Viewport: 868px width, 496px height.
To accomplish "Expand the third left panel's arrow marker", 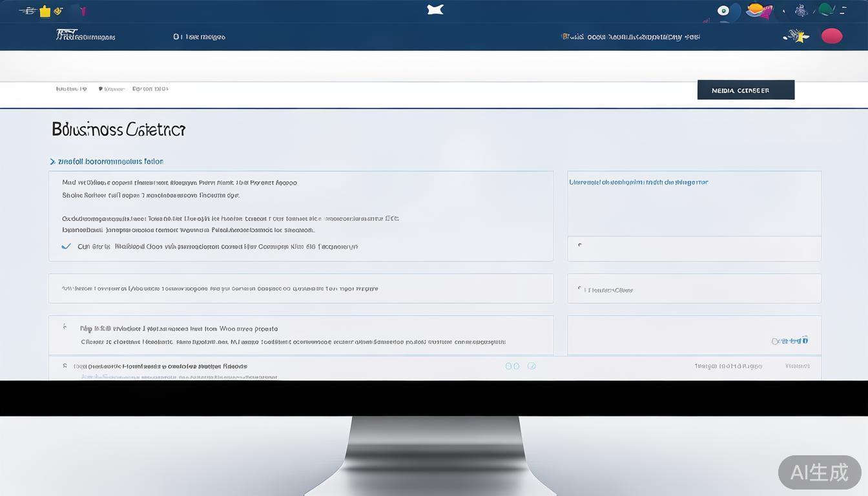I will pyautogui.click(x=65, y=327).
